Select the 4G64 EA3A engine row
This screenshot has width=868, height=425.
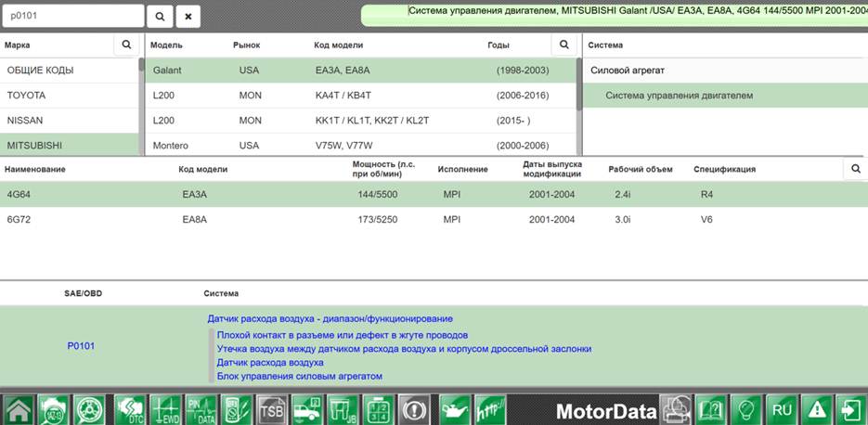point(434,194)
